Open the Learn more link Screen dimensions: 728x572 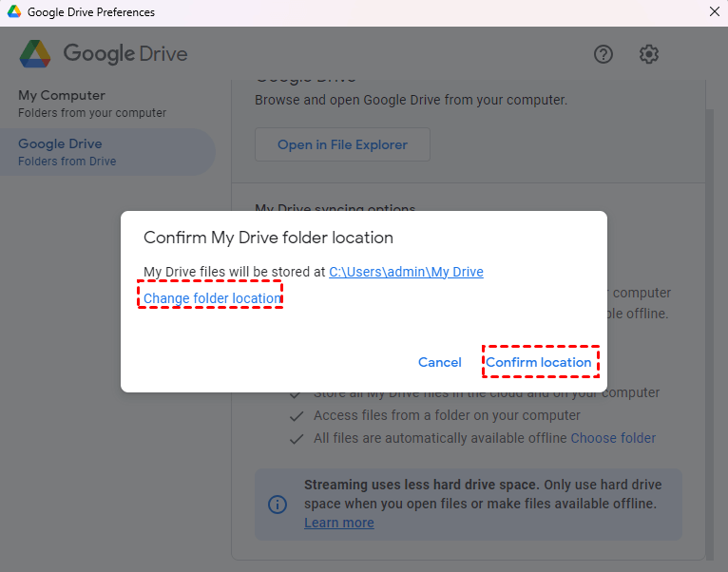click(339, 523)
